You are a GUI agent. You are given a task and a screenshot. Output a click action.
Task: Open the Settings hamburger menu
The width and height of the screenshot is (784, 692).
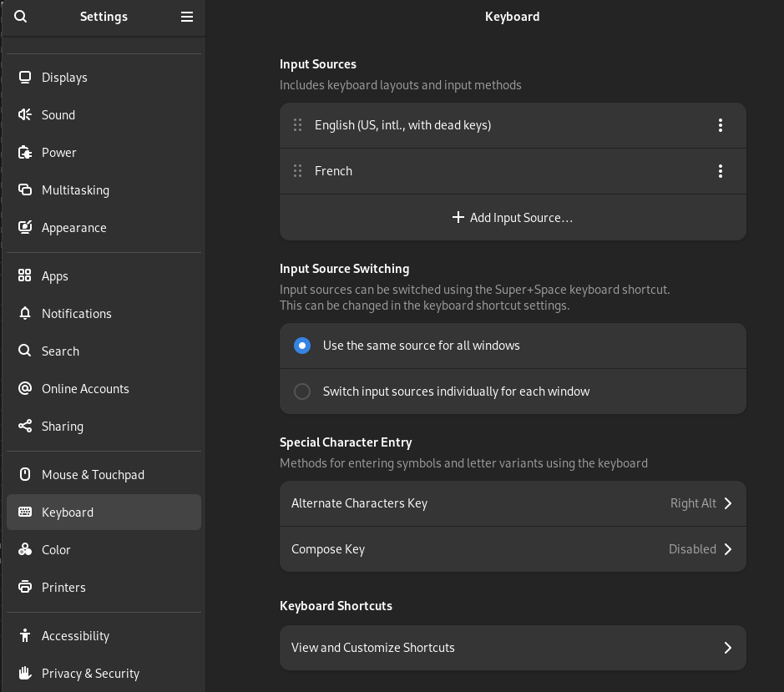[187, 17]
